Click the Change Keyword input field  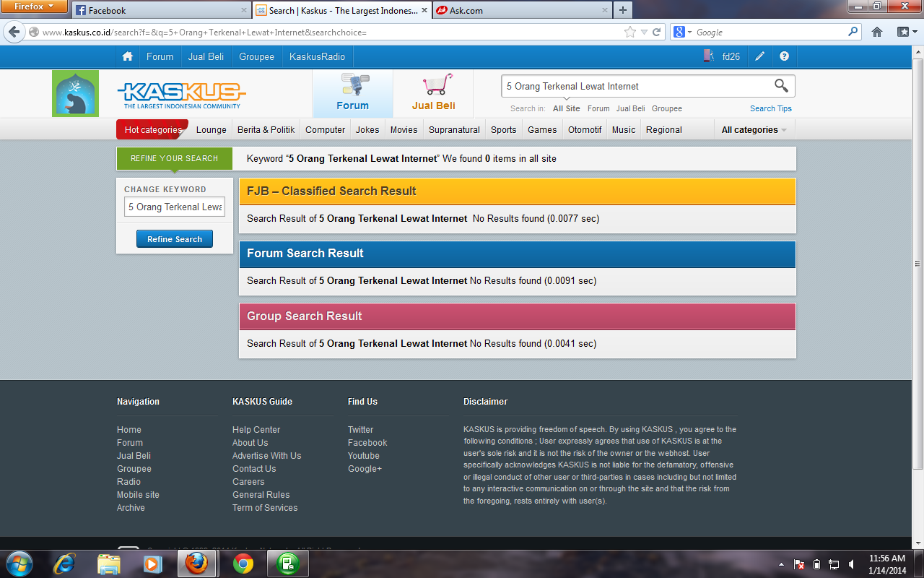click(x=175, y=207)
